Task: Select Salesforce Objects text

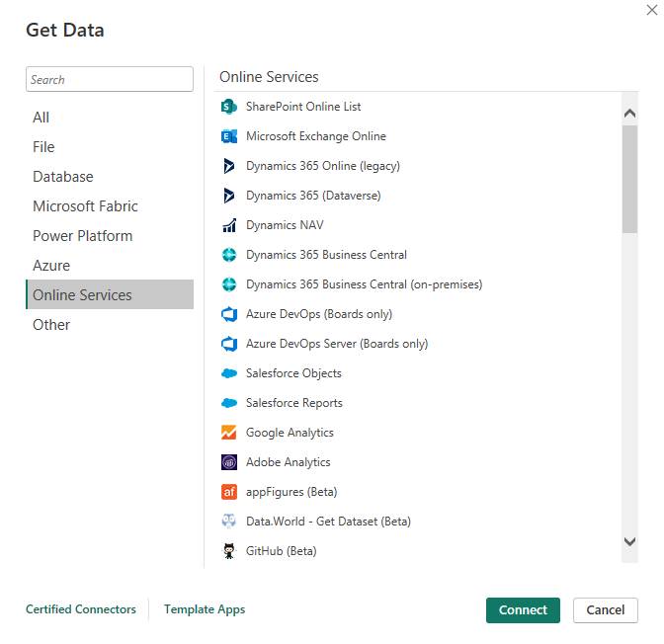Action: (293, 373)
